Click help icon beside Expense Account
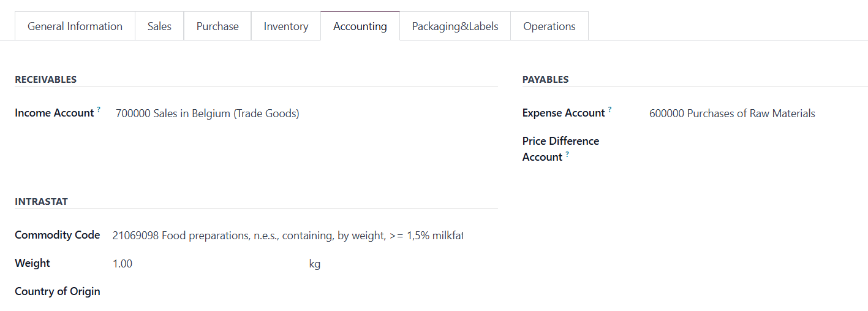Screen dimensions: 868x311 [x=609, y=110]
